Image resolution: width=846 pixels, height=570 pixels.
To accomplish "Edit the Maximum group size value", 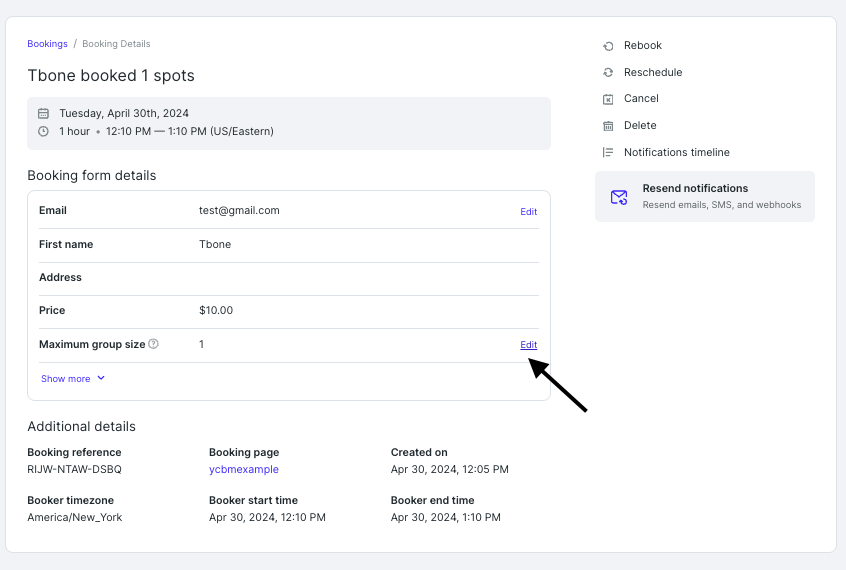I will pyautogui.click(x=528, y=345).
